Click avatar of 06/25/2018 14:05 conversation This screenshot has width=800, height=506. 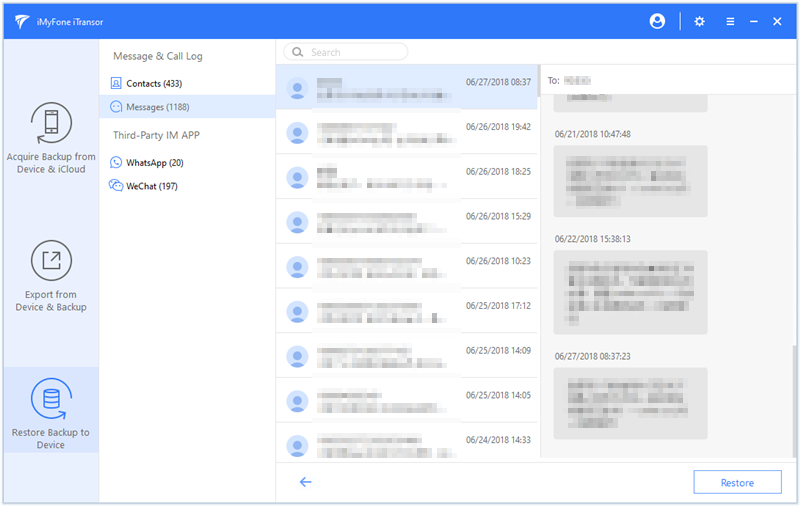pos(297,401)
